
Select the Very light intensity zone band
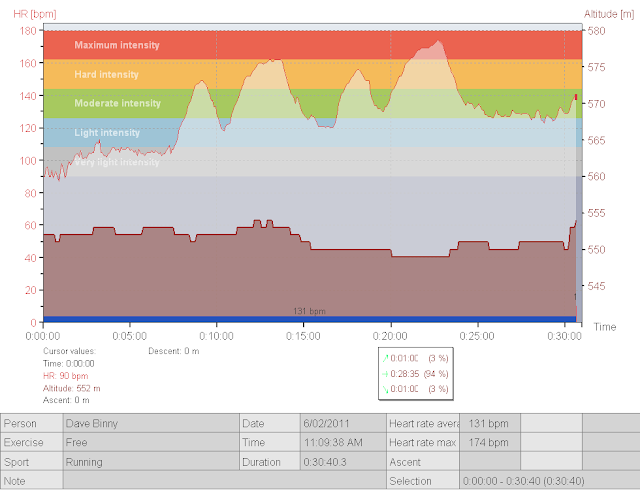[x=313, y=162]
